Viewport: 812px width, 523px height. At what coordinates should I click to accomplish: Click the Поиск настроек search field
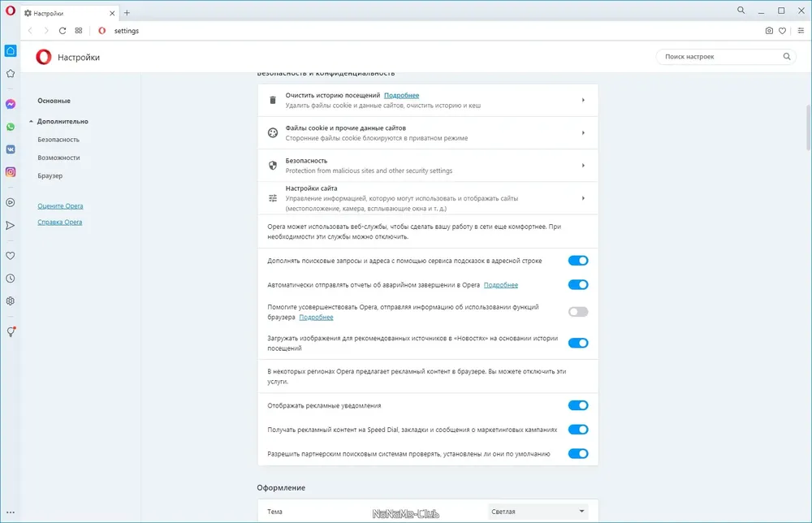(726, 57)
